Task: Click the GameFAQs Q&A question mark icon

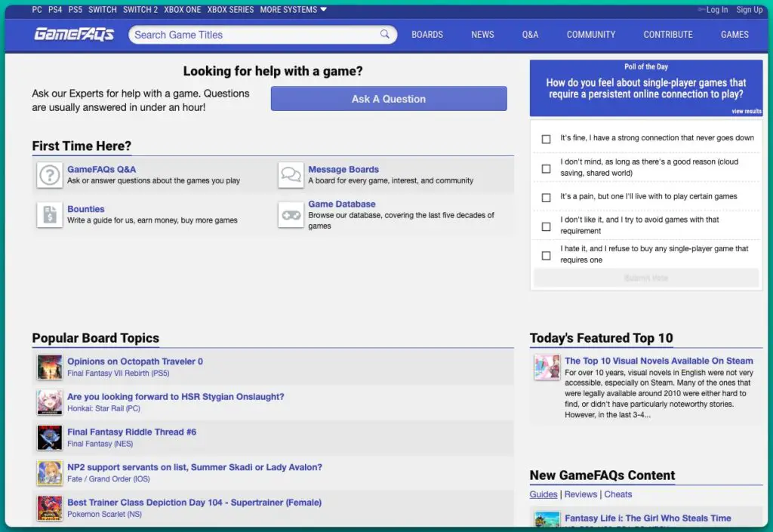Action: coord(50,175)
